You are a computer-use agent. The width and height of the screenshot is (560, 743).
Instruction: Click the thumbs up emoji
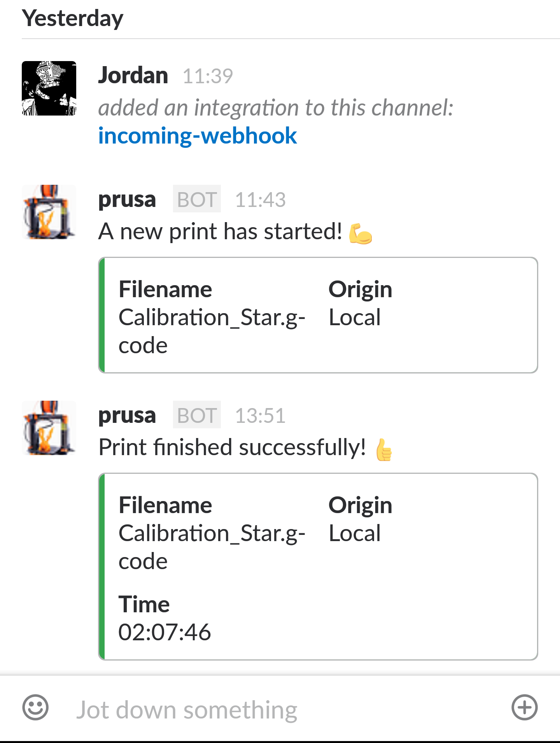click(384, 450)
